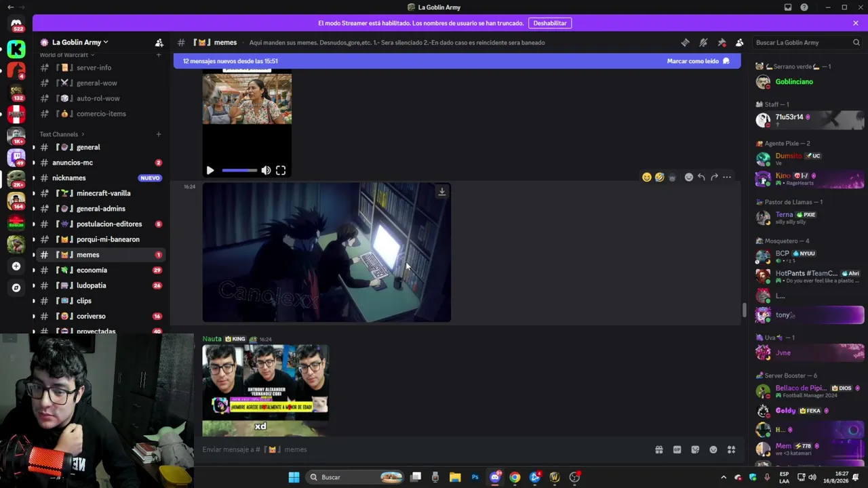This screenshot has height=488, width=868.
Task: Add a server with the plus icon
Action: coord(16,266)
